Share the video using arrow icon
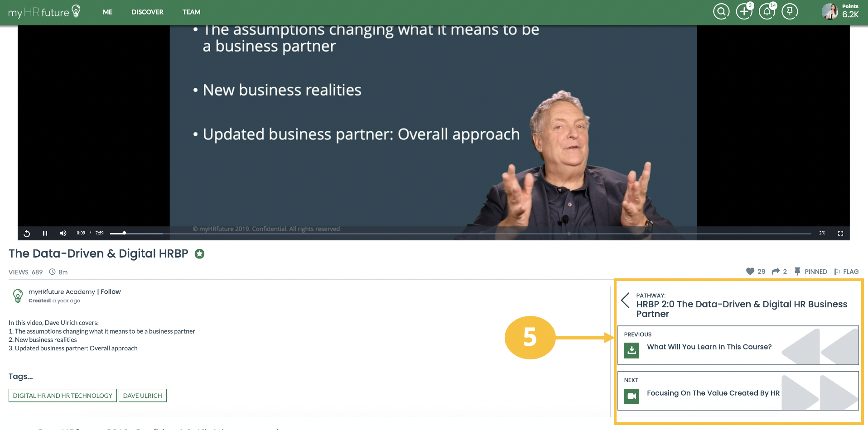868x430 pixels. pos(776,272)
